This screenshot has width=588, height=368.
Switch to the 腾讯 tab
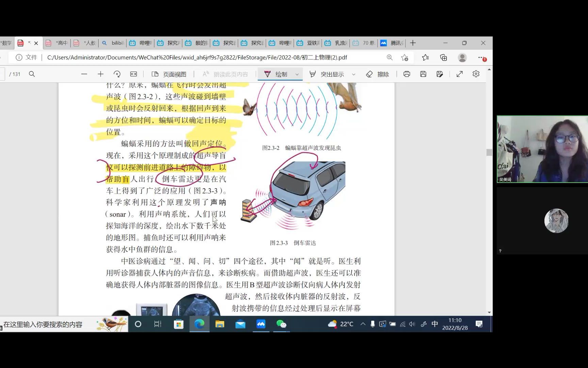tap(392, 43)
